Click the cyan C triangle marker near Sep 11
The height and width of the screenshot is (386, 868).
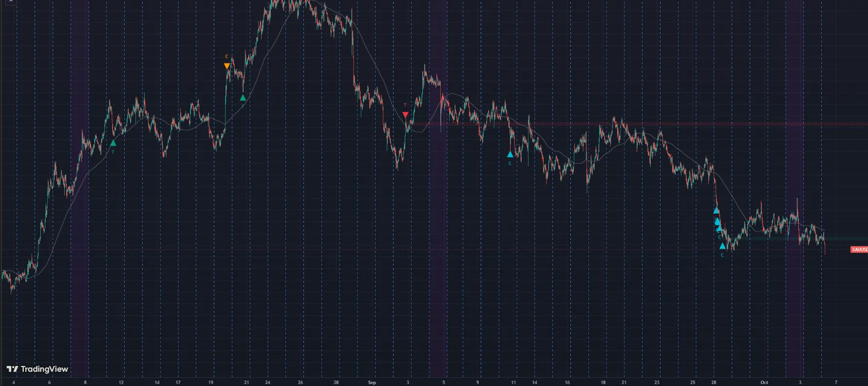coord(510,154)
